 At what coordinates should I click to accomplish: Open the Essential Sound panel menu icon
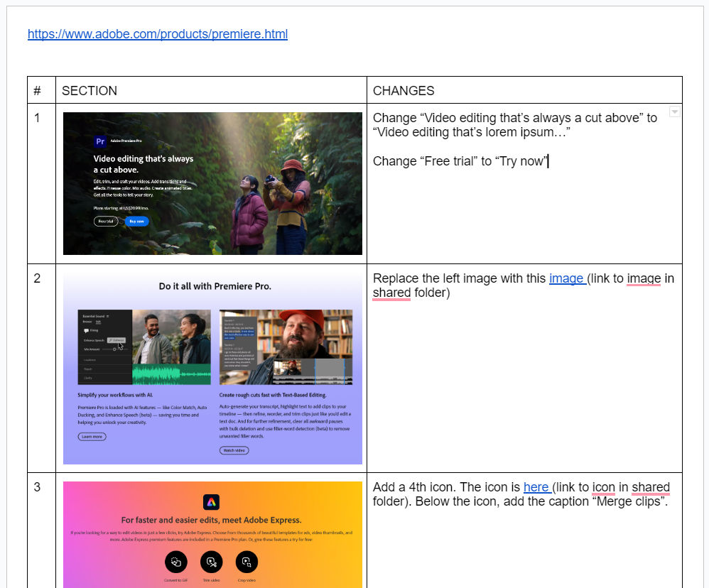pos(108,316)
